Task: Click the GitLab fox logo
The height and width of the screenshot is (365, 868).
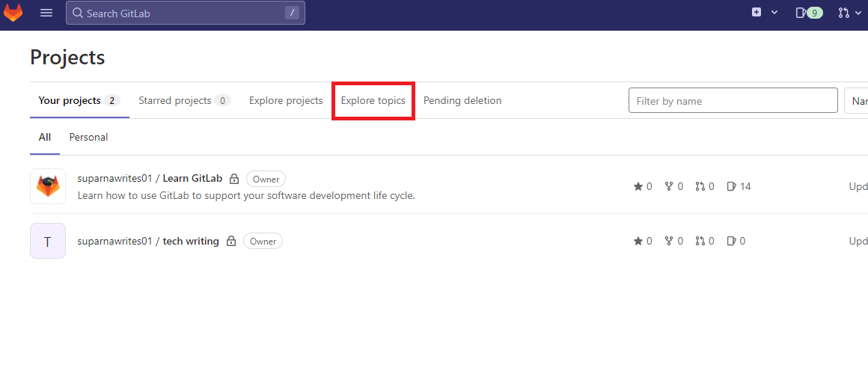Action: [13, 13]
